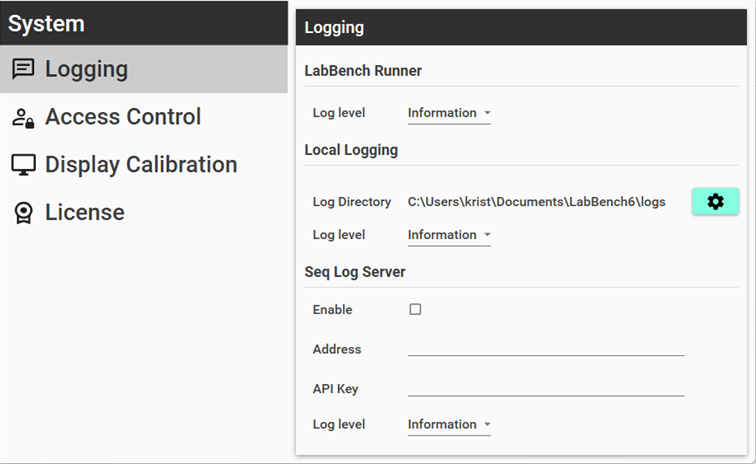Click the Display Calibration monitor icon
The width and height of the screenshot is (756, 464).
[x=23, y=165]
